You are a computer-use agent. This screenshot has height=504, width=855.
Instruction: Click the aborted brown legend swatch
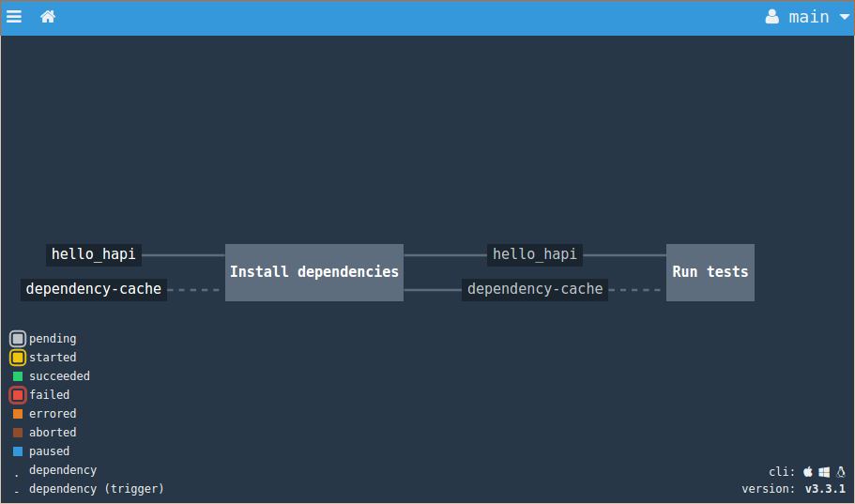tap(18, 433)
